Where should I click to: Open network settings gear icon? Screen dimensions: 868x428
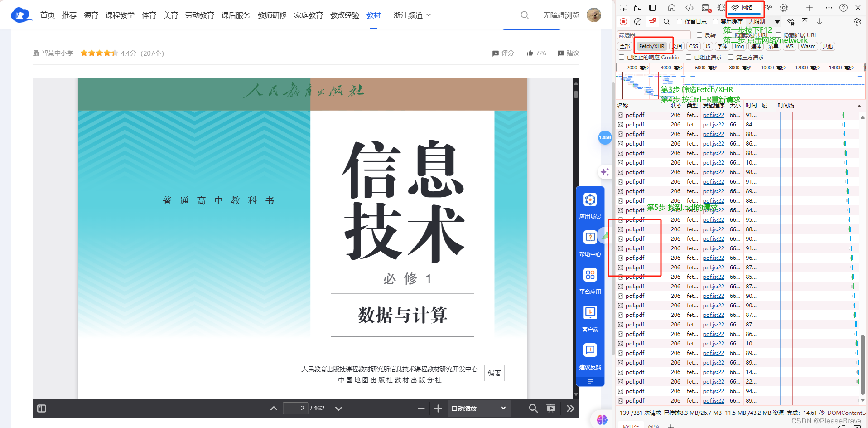[x=857, y=22]
